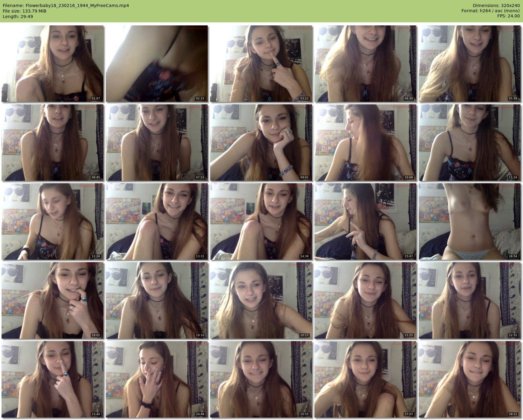Select the "FPS: 24.00" text
Image resolution: width=523 pixels, height=420 pixels.
click(x=508, y=16)
